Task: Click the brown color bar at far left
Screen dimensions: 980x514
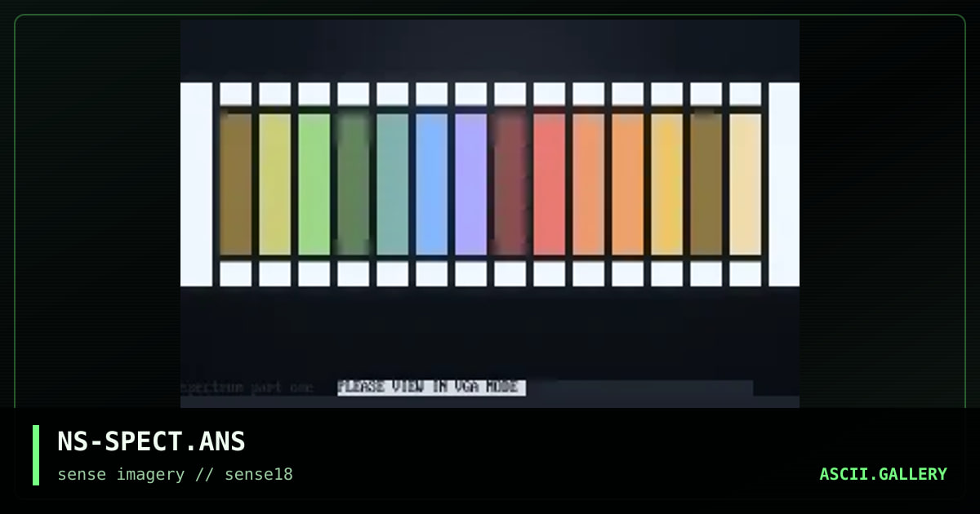Action: coord(235,184)
